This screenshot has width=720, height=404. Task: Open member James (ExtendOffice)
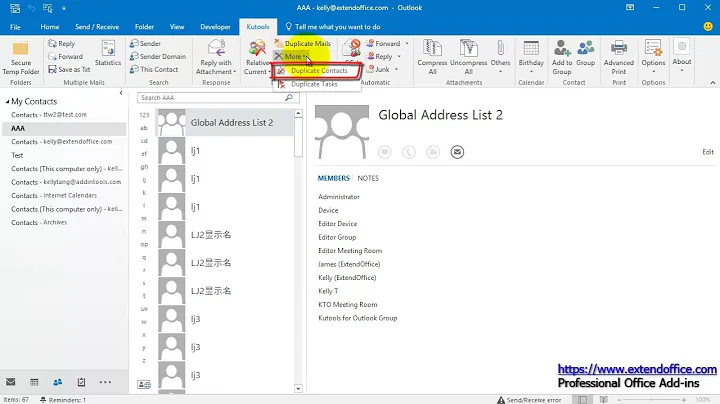tap(349, 264)
